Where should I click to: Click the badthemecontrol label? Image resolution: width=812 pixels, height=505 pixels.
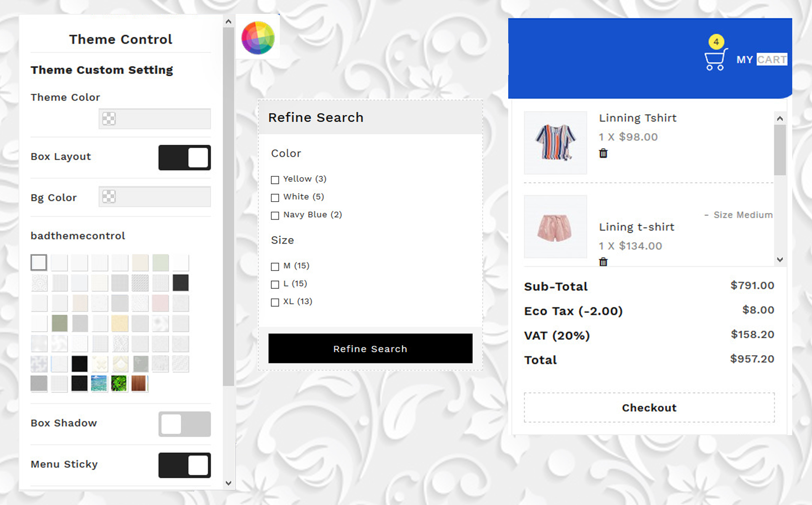point(78,236)
